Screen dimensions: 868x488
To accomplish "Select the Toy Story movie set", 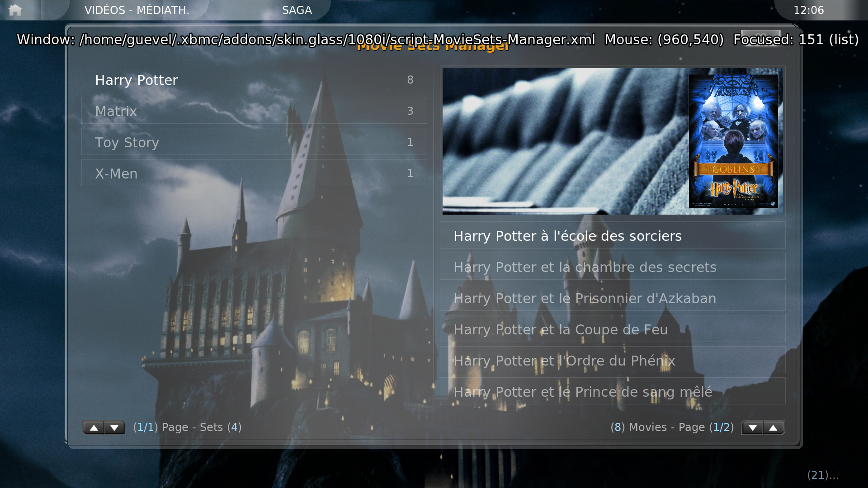I will click(x=254, y=142).
